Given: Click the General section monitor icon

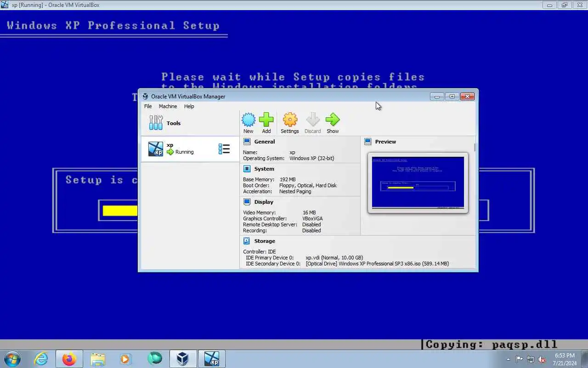Looking at the screenshot, I should 247,142.
